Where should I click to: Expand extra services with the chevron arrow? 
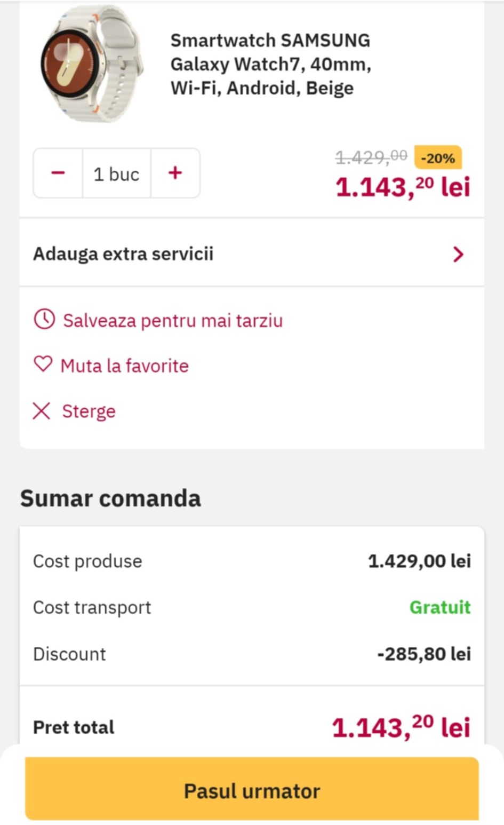point(458,254)
